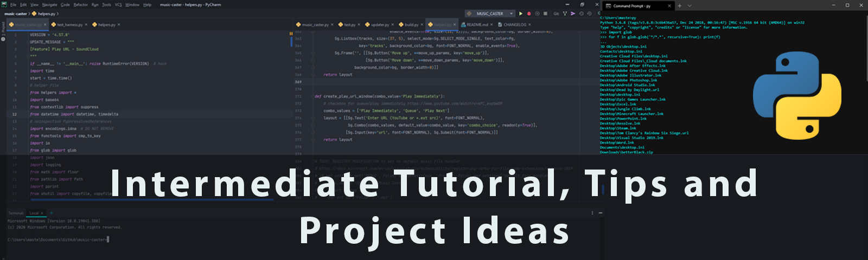This screenshot has width=868, height=260.
Task: Open the Run menu
Action: pos(95,4)
